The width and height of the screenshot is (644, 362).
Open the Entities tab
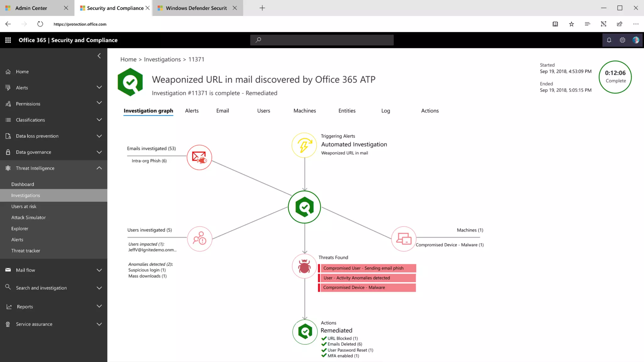347,111
